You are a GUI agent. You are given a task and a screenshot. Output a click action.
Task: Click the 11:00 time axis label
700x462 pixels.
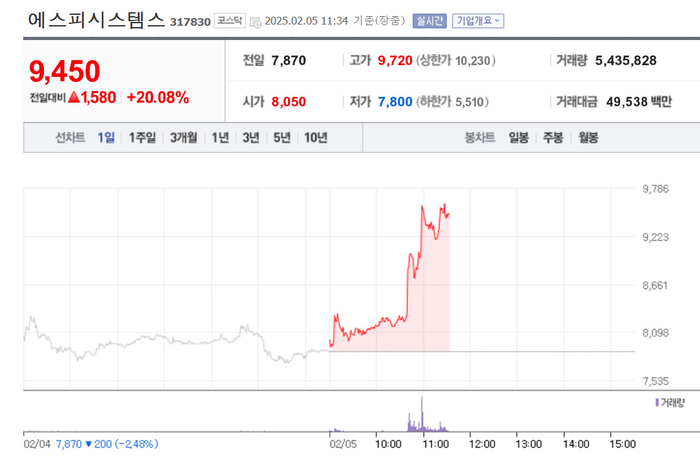pos(435,444)
